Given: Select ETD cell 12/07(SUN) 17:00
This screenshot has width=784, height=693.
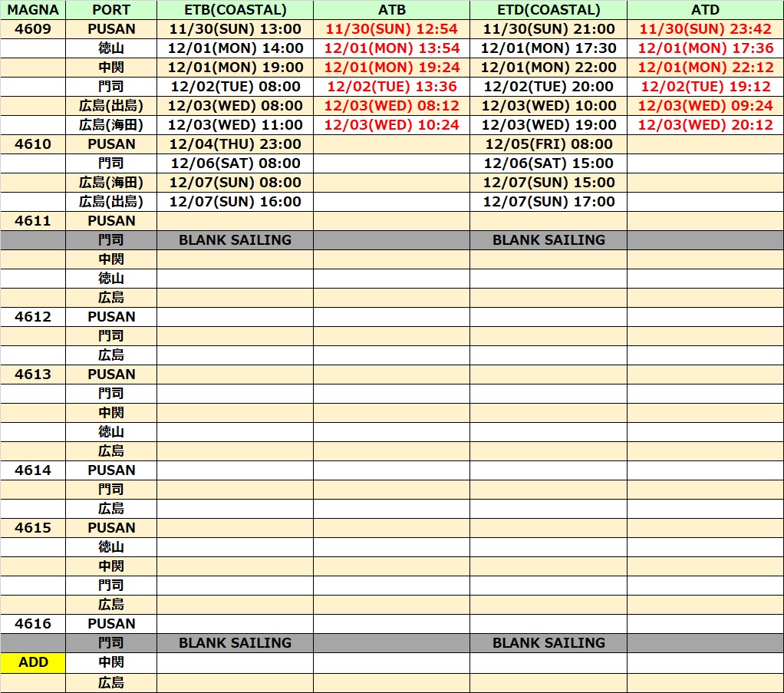Looking at the screenshot, I should tap(548, 202).
